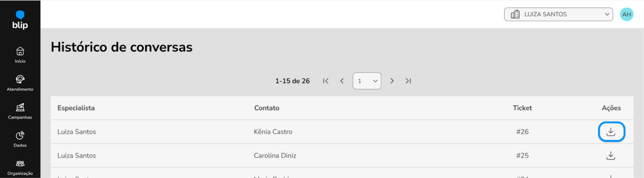Select the Kênia Castro contact row

click(273, 132)
